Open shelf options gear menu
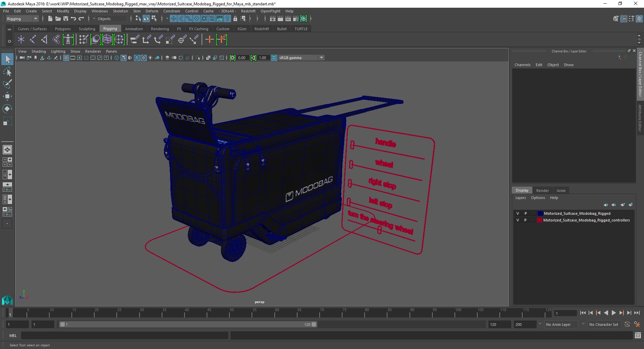 9,41
